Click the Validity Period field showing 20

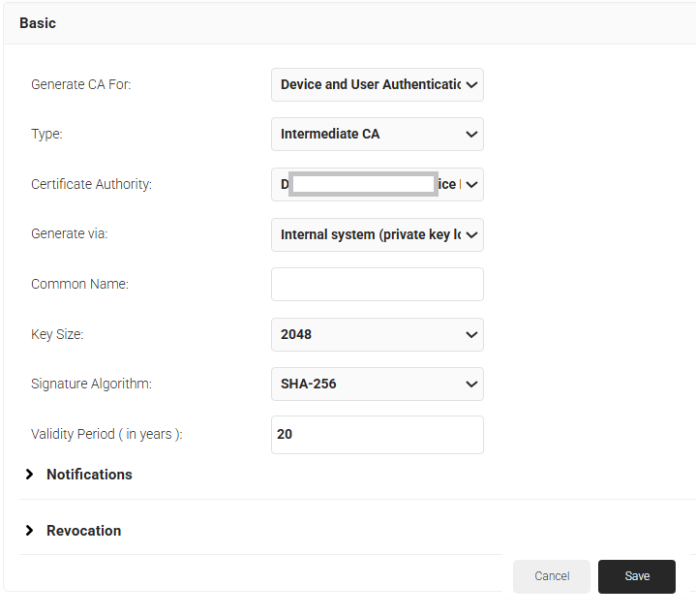tap(377, 435)
